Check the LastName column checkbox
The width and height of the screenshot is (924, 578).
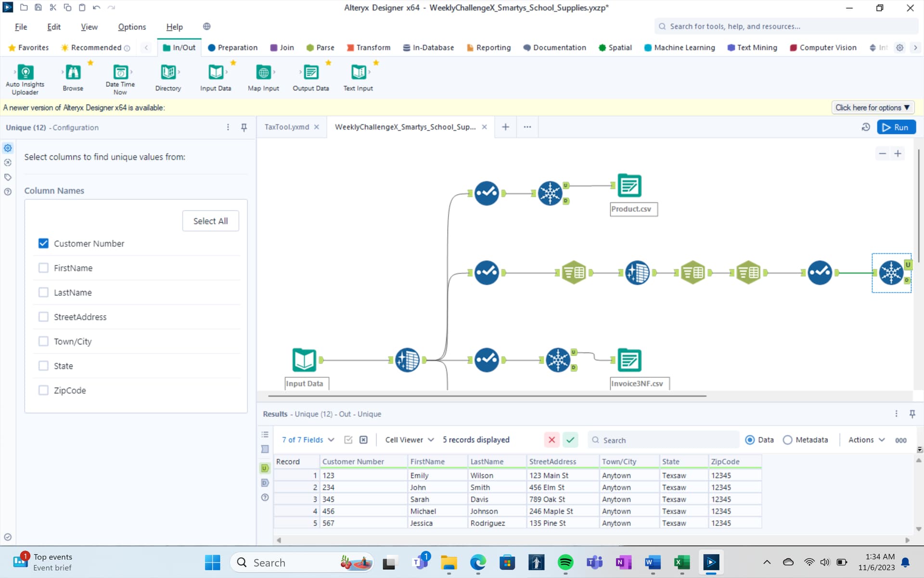tap(43, 292)
